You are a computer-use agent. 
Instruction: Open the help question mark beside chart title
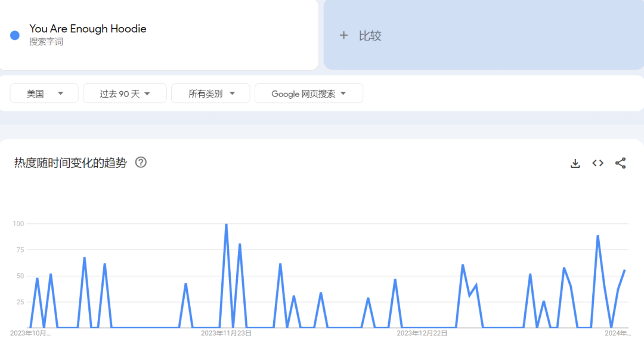click(x=141, y=163)
